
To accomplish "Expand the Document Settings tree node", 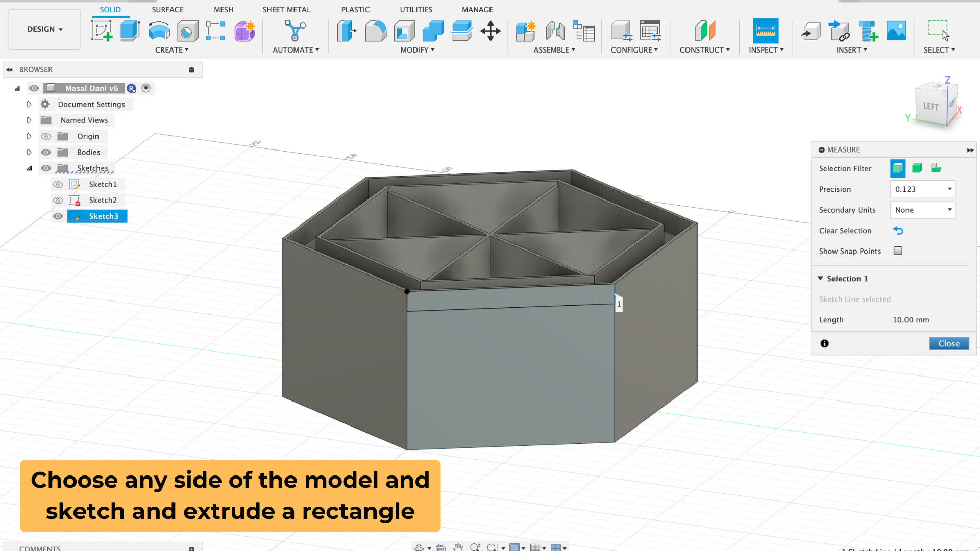I will pos(29,104).
